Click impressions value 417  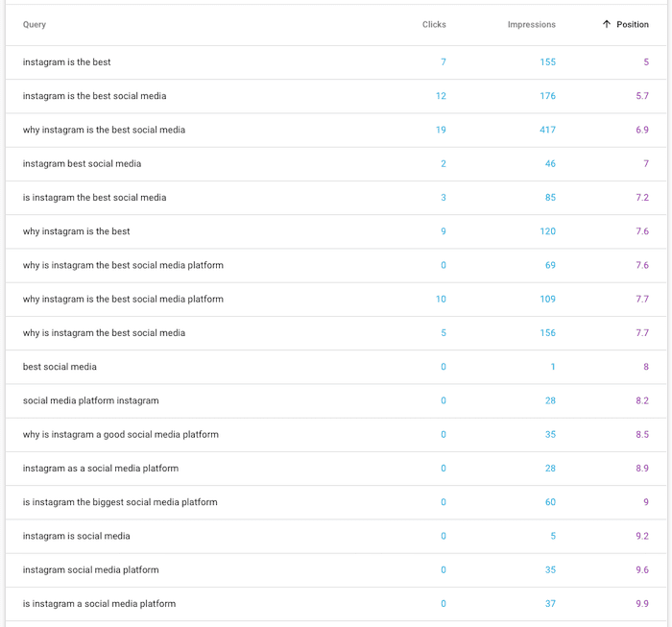[547, 130]
